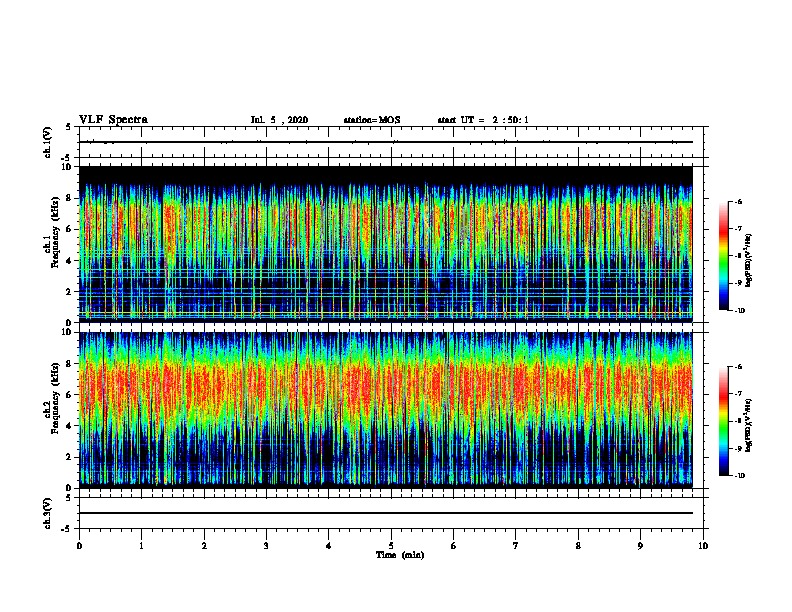This screenshot has width=792, height=612.
Task: Click the "VLF Spectra" plot title
Action: pos(113,120)
